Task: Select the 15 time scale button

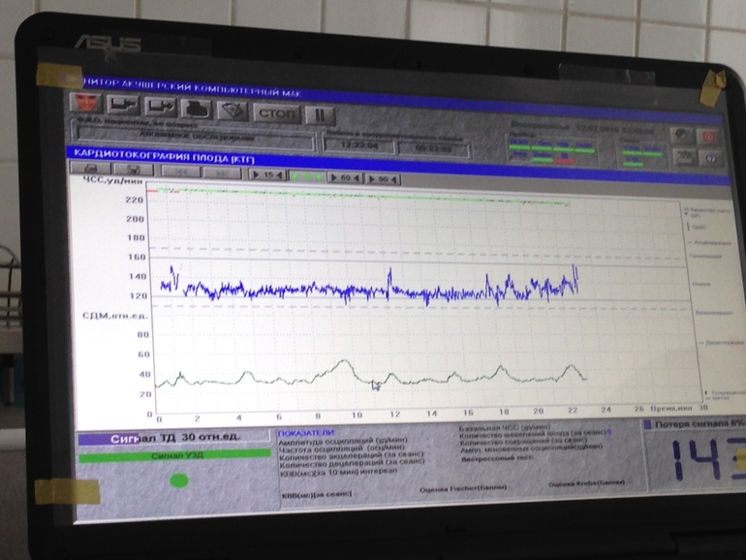Action: 266,175
